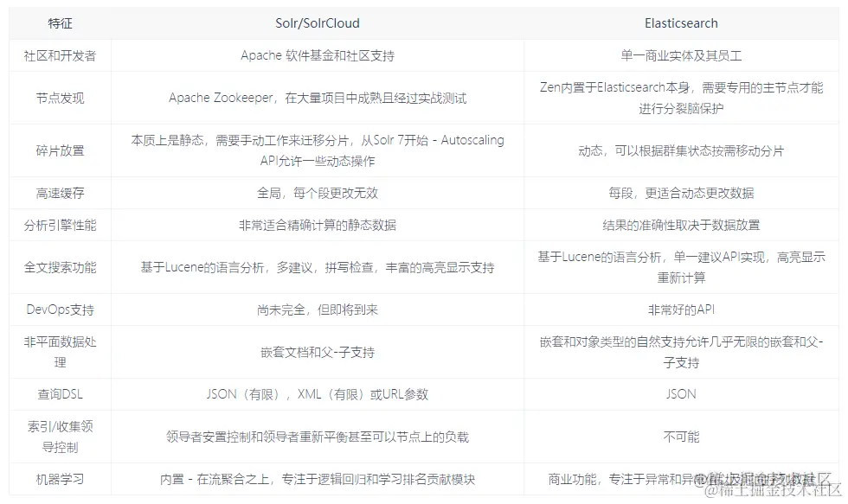Click '非常好的API' cell
This screenshot has width=848, height=504.
click(681, 309)
